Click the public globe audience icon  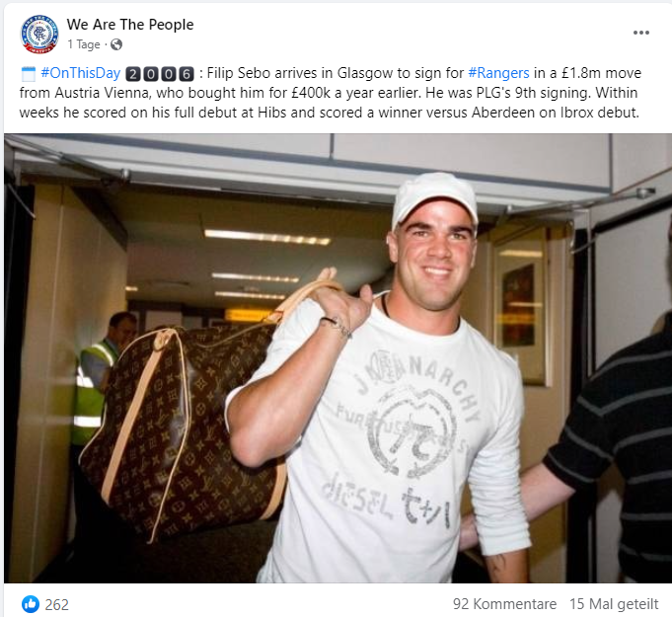tap(116, 44)
